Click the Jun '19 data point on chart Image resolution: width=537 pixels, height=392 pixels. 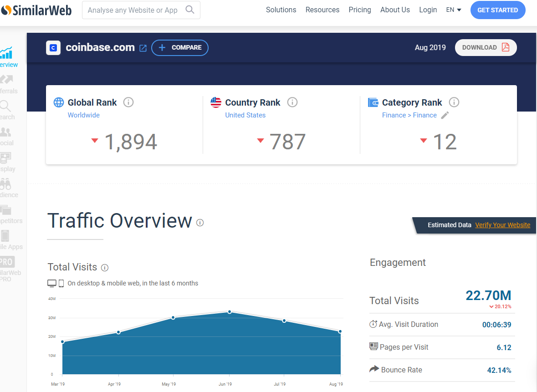(230, 312)
